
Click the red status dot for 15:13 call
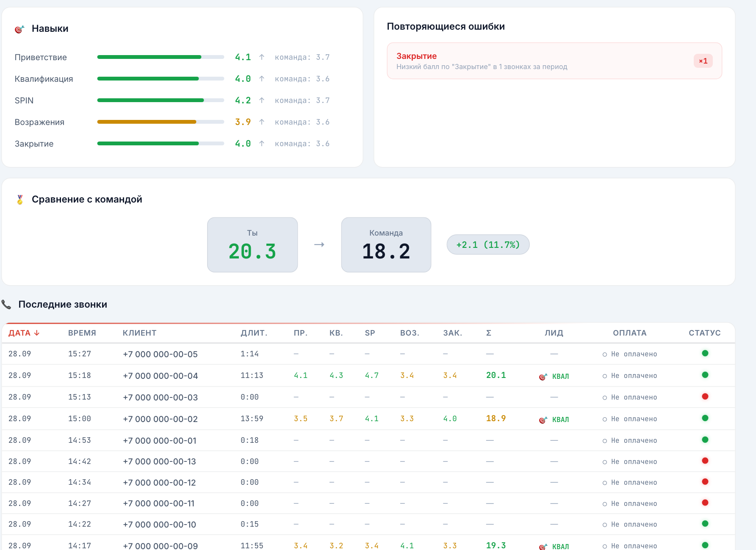[x=705, y=397]
